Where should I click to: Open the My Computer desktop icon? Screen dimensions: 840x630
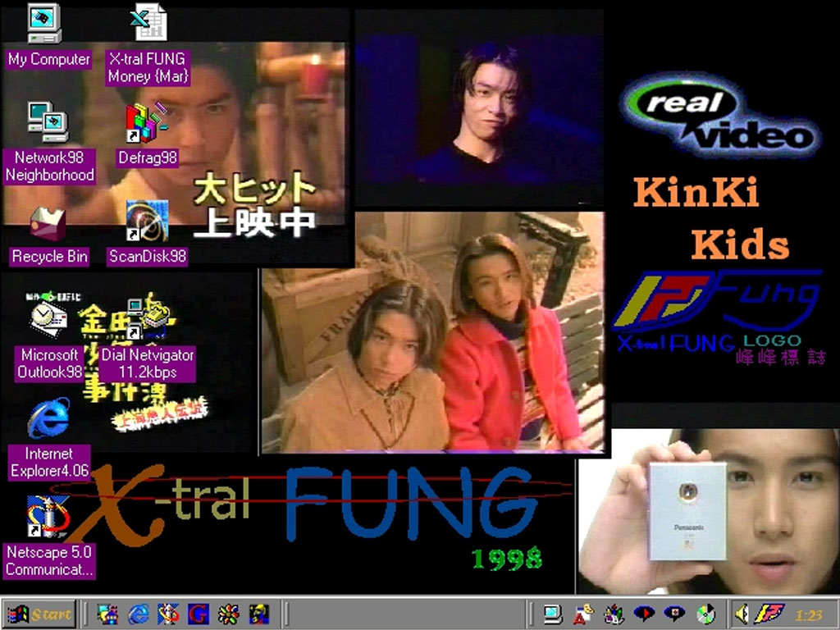pyautogui.click(x=44, y=24)
